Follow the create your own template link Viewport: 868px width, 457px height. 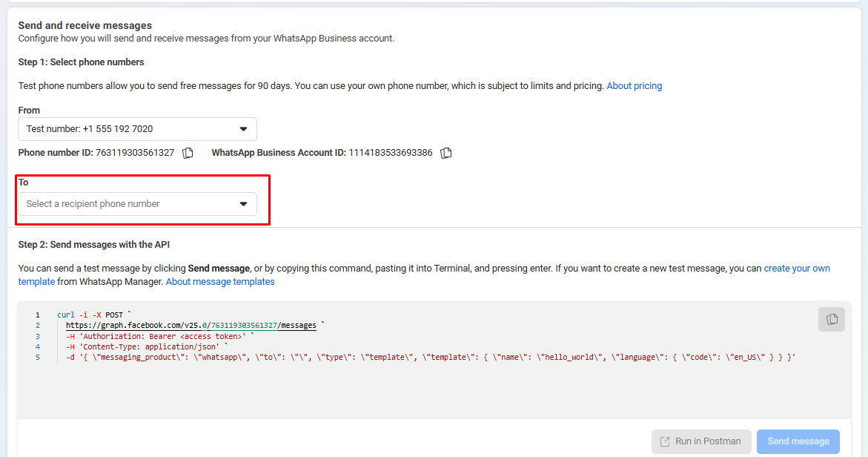click(797, 268)
